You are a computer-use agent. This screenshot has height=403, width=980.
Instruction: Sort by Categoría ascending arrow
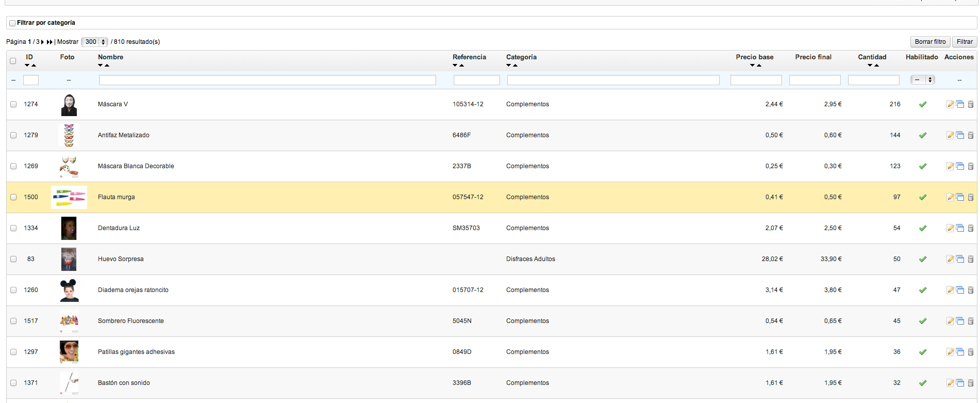515,66
